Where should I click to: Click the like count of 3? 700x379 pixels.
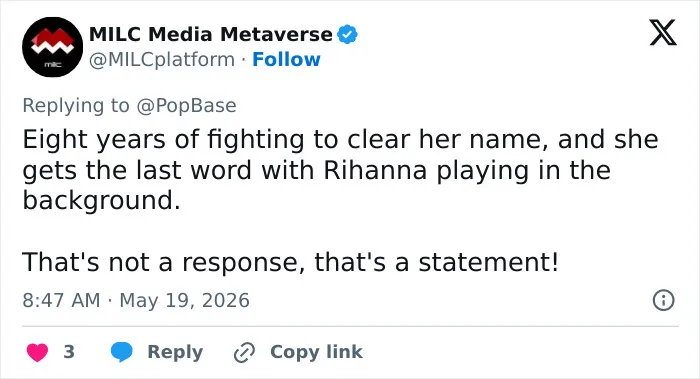pyautogui.click(x=69, y=352)
